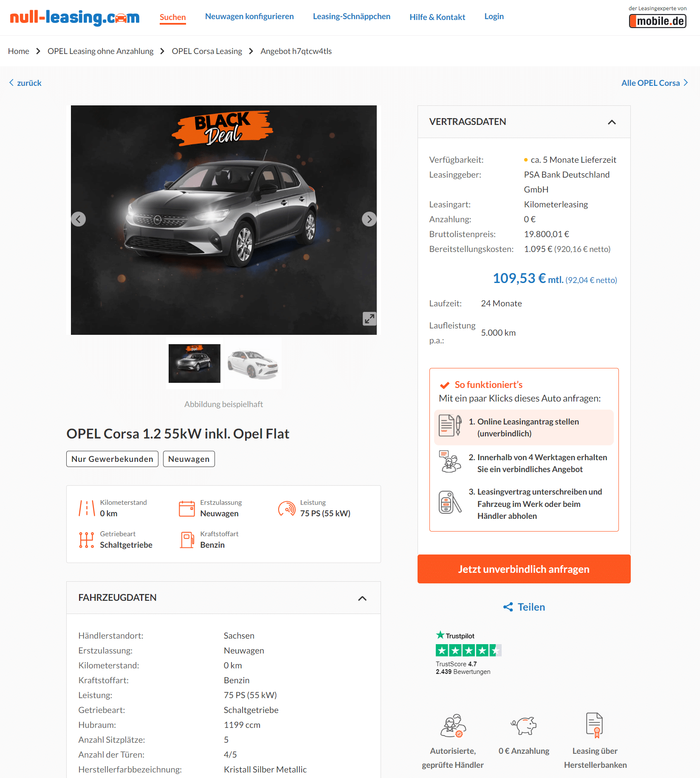Open the Suchen navigation tab
This screenshot has width=700, height=778.
coord(173,17)
